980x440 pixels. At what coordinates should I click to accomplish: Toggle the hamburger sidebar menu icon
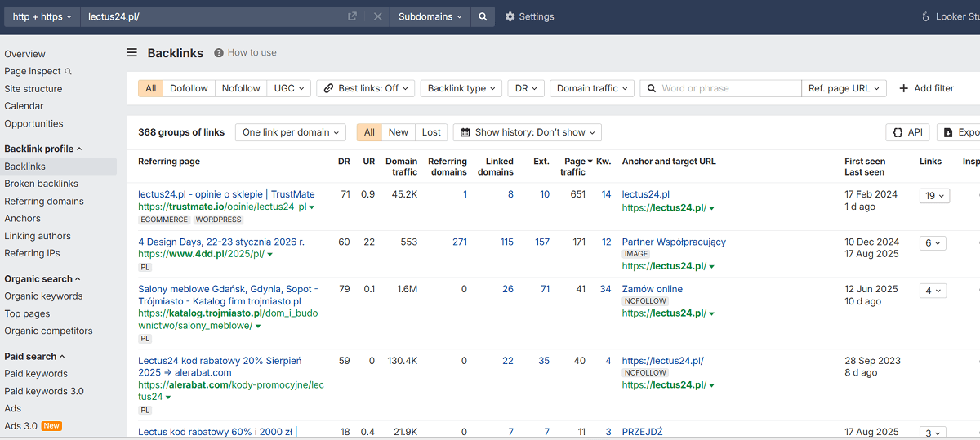click(x=132, y=53)
